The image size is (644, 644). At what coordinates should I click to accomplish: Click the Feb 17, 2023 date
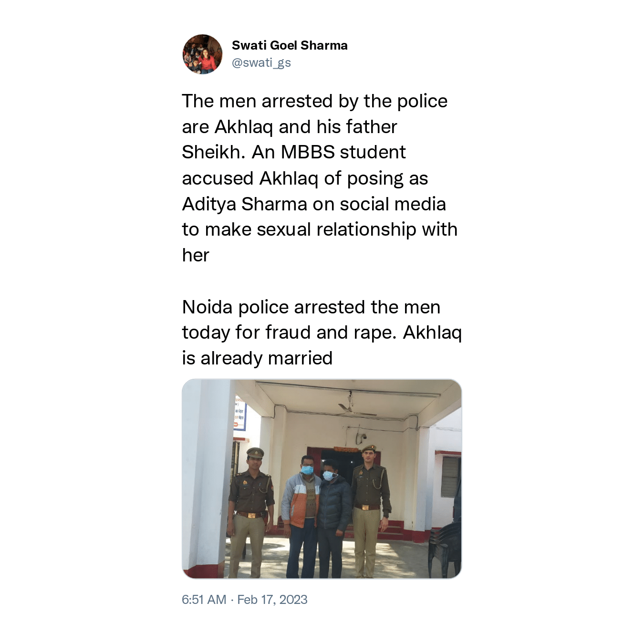272,600
